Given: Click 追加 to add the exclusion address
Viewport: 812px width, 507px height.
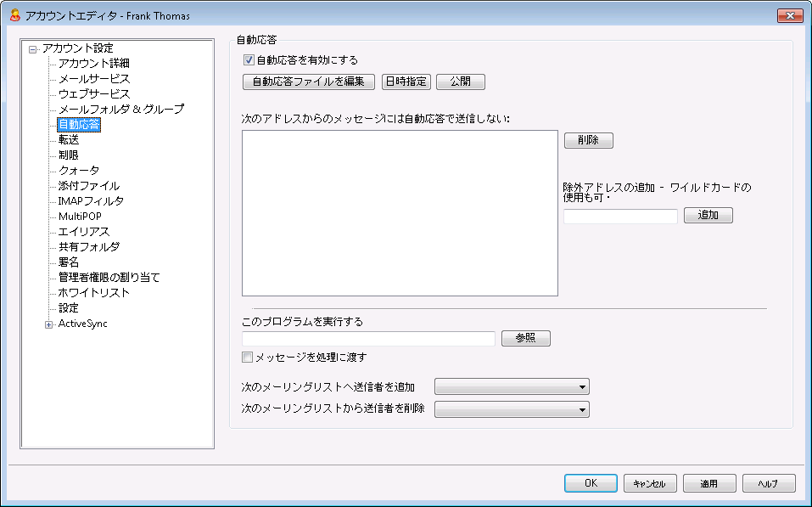Looking at the screenshot, I should 708,216.
